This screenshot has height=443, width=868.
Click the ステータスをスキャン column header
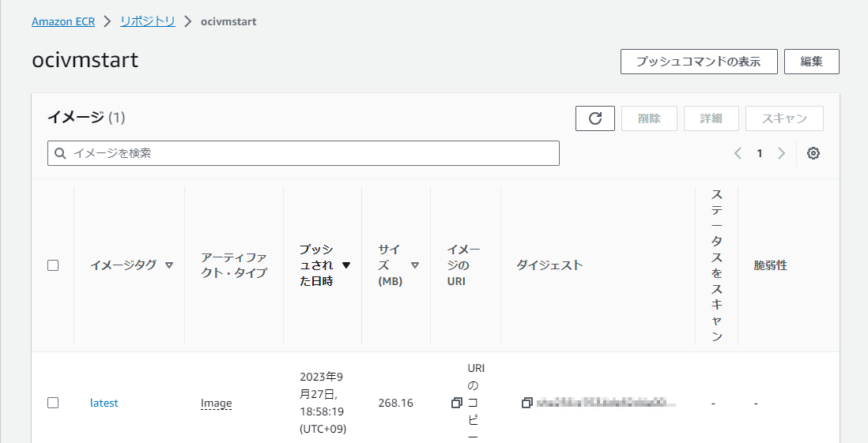717,265
